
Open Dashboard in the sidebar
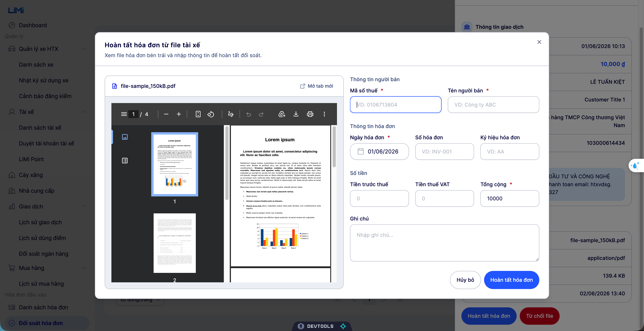pyautogui.click(x=33, y=25)
